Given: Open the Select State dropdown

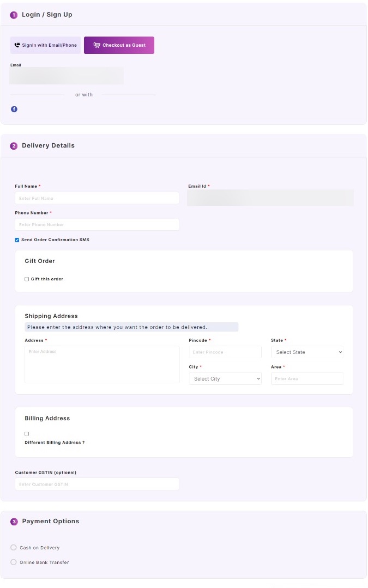Looking at the screenshot, I should pyautogui.click(x=307, y=352).
